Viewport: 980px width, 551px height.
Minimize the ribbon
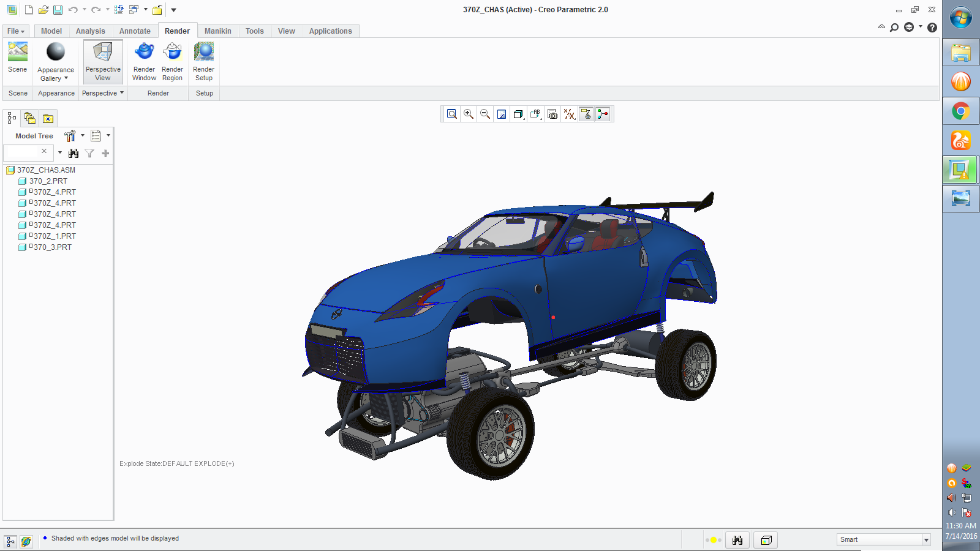(881, 27)
